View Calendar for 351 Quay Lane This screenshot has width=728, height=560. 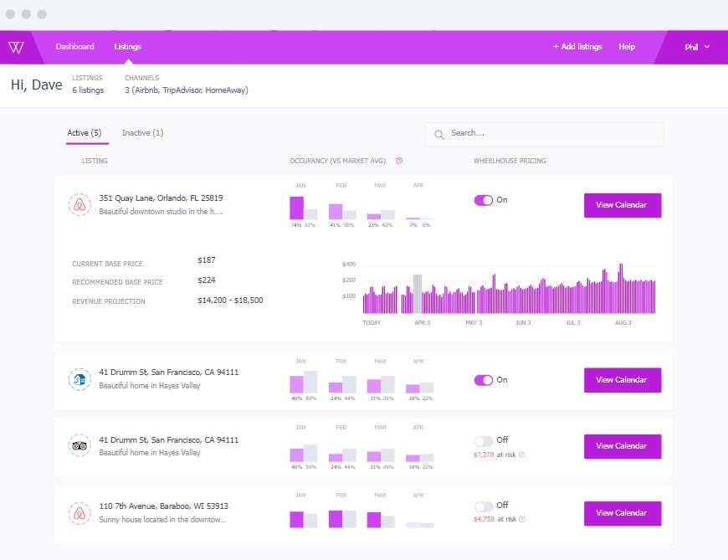click(622, 205)
